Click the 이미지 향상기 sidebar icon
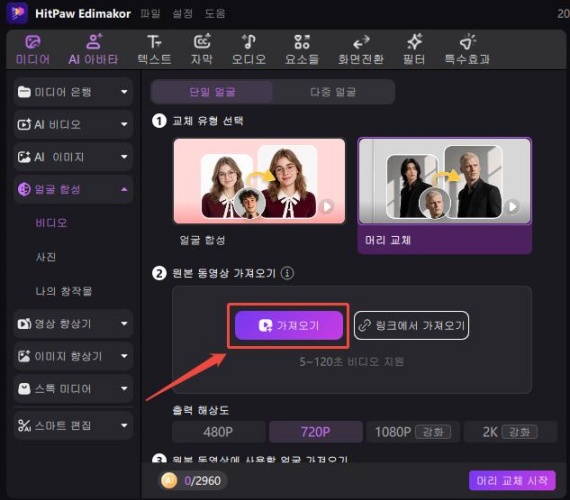 [x=24, y=356]
